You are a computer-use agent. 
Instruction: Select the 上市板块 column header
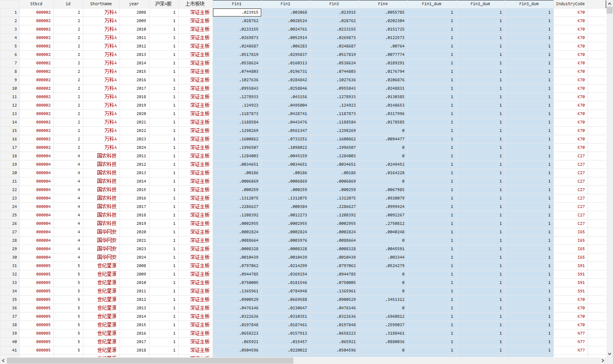coord(195,4)
